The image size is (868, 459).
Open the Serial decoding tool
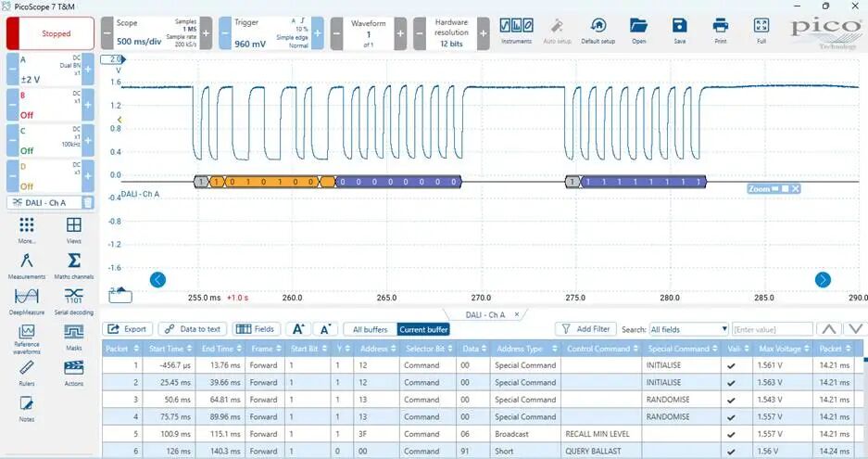click(x=73, y=301)
